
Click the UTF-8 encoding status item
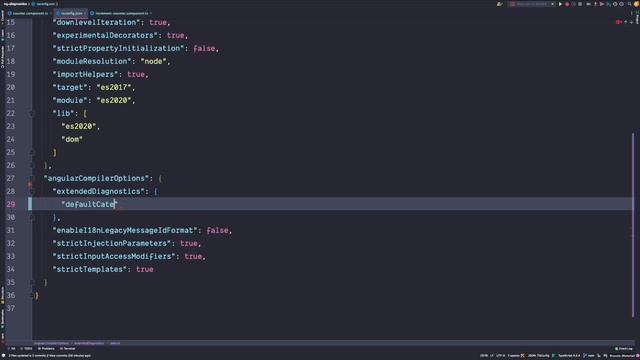pyautogui.click(x=500, y=356)
